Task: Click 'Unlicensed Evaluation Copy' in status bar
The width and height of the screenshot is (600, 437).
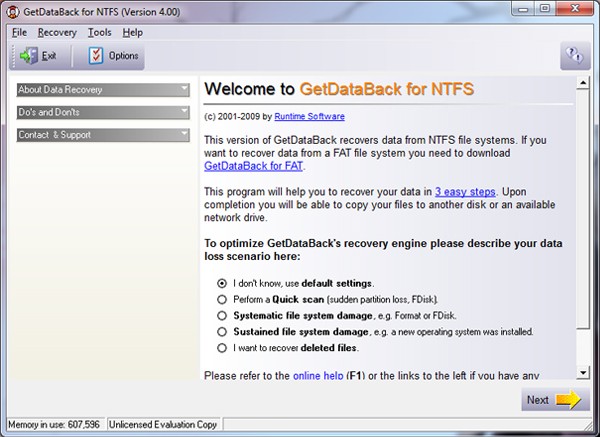Action: (163, 424)
